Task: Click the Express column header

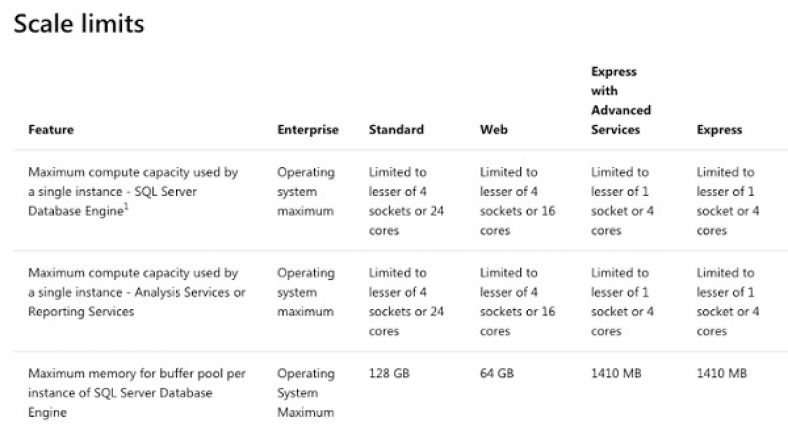Action: point(719,130)
